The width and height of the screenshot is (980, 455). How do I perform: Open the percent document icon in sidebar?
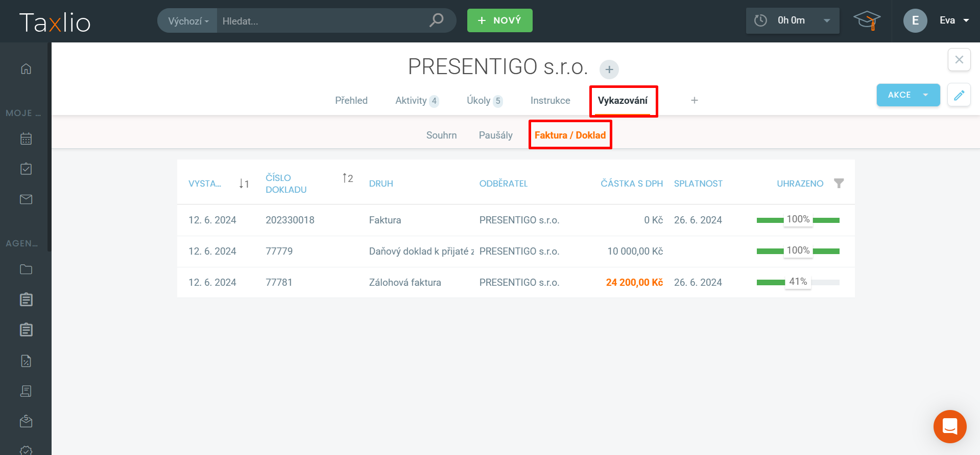[x=26, y=361]
